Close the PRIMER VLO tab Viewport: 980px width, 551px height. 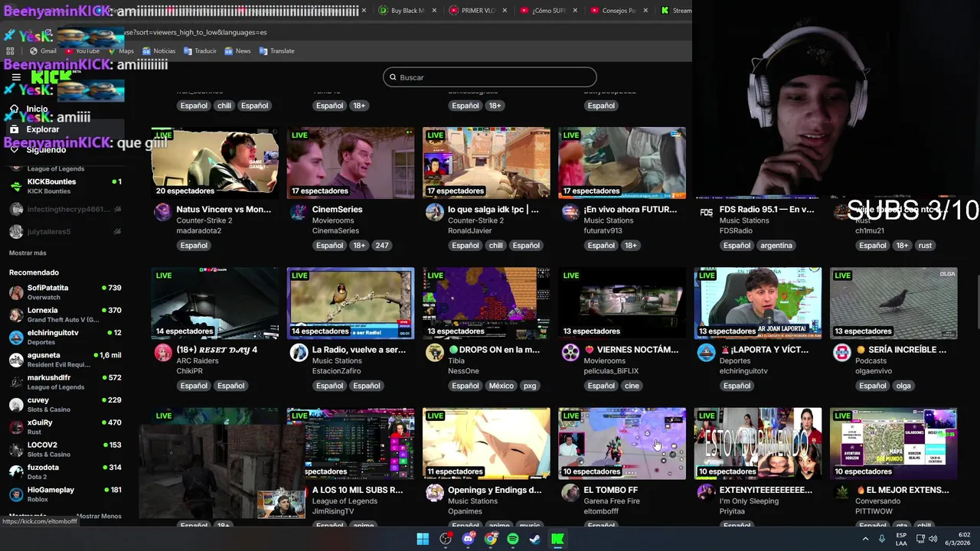click(x=505, y=11)
